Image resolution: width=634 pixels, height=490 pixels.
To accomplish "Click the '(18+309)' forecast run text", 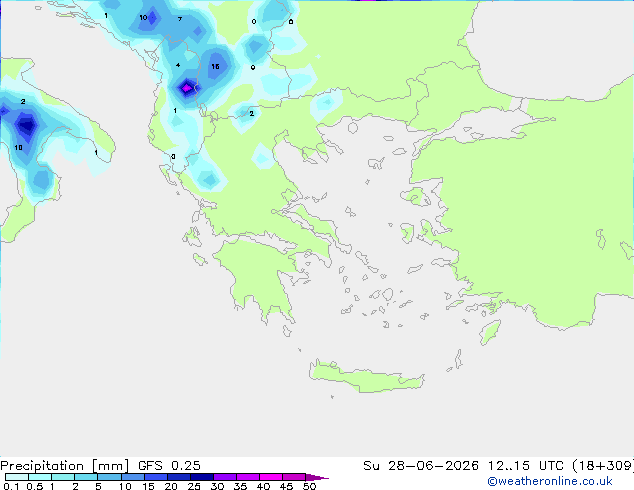I will click(603, 466).
